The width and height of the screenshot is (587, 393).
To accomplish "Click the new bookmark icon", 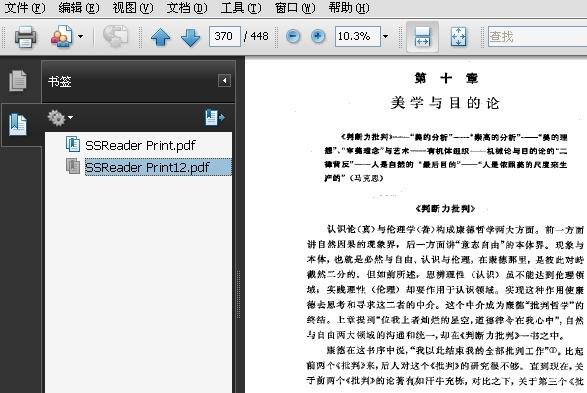I will 215,117.
